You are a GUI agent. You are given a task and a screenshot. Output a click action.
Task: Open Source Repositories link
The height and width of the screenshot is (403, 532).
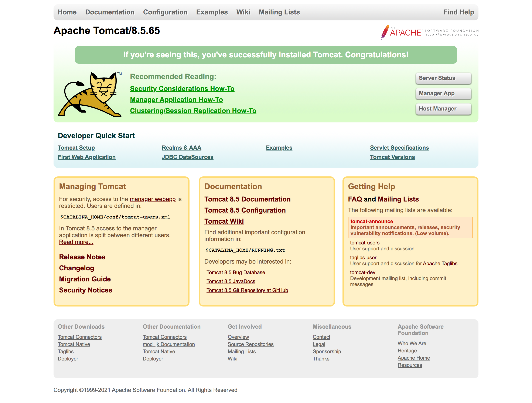tap(251, 344)
